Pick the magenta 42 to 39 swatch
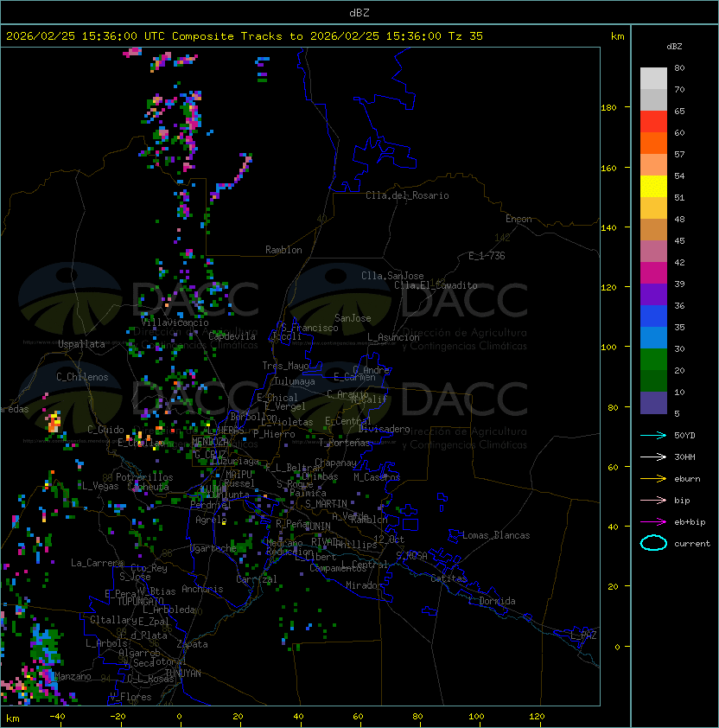Screen dimensions: 719x728 tap(653, 273)
